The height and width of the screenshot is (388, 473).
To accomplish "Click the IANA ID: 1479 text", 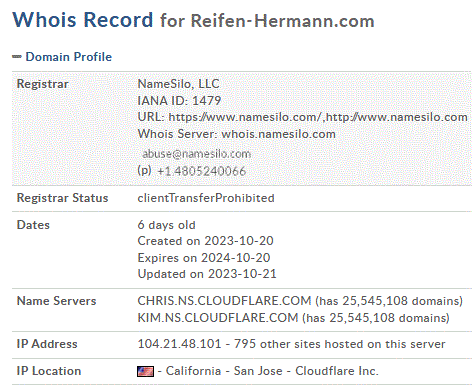I will click(x=179, y=100).
